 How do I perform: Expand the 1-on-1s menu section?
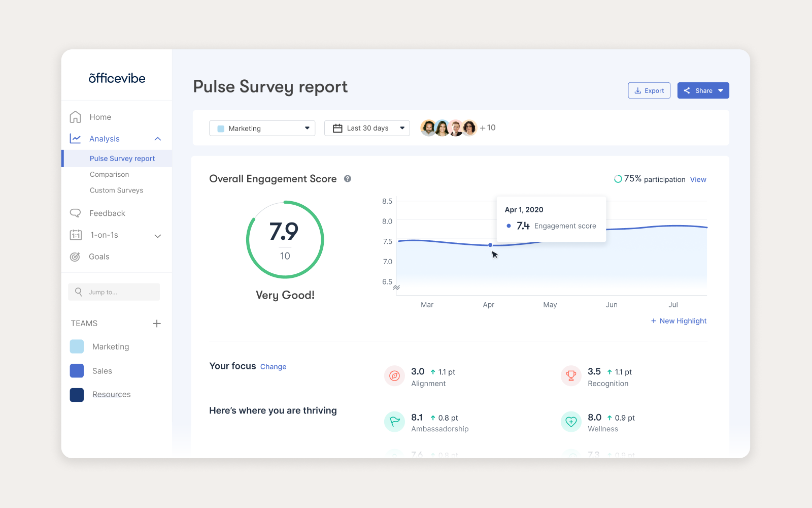coord(157,236)
